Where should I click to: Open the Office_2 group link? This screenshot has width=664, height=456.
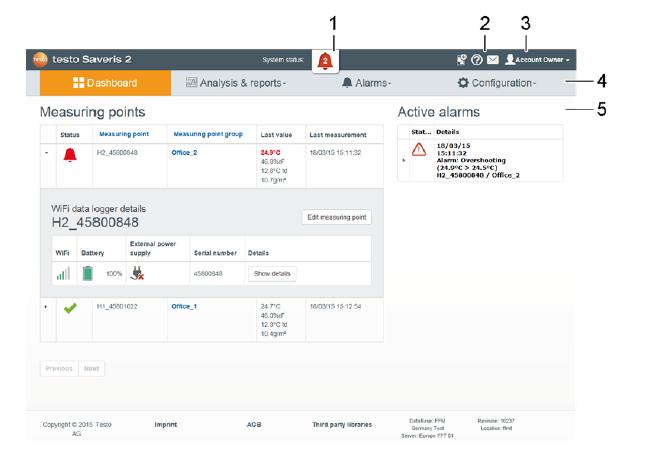pos(184,153)
